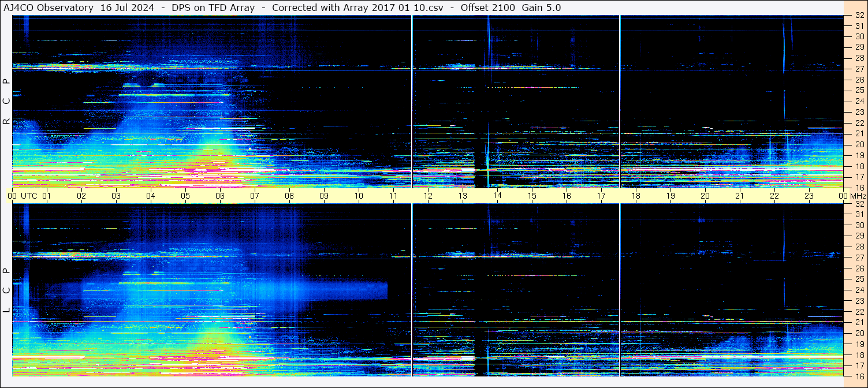Click the 20 MHz label in lower LCP scale

859,333
